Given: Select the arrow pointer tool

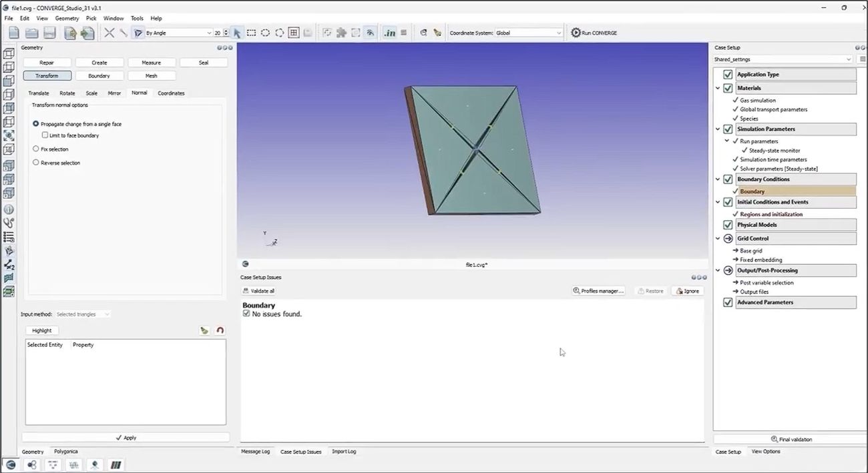Looking at the screenshot, I should pyautogui.click(x=238, y=32).
